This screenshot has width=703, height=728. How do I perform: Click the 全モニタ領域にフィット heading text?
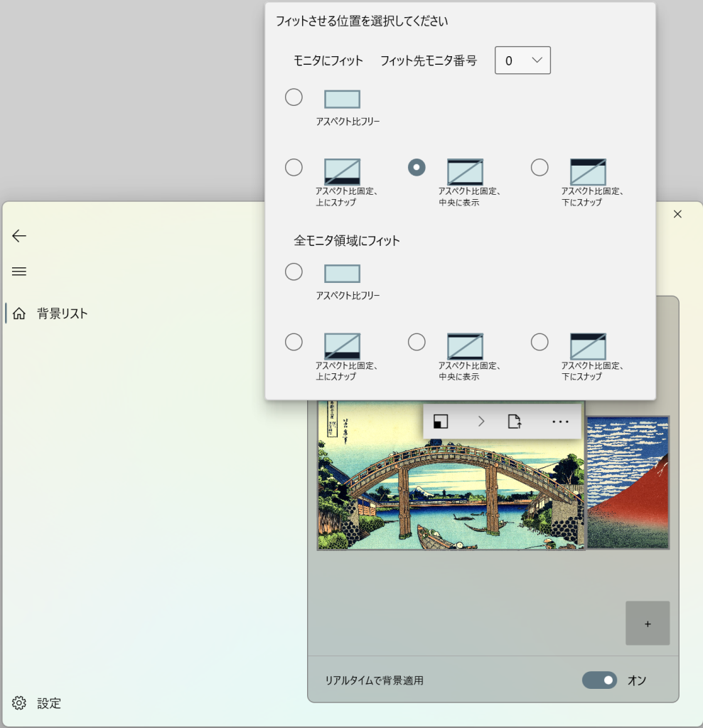point(347,240)
